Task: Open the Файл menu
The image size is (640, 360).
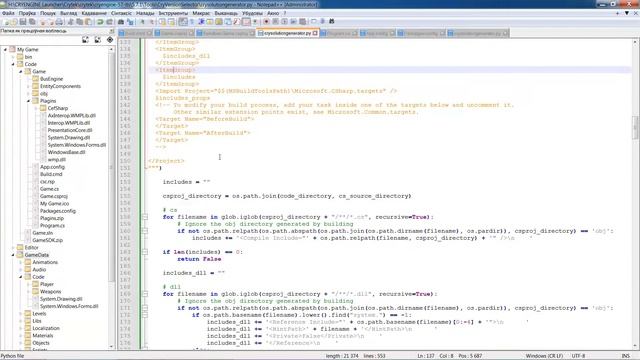Action: pyautogui.click(x=8, y=13)
